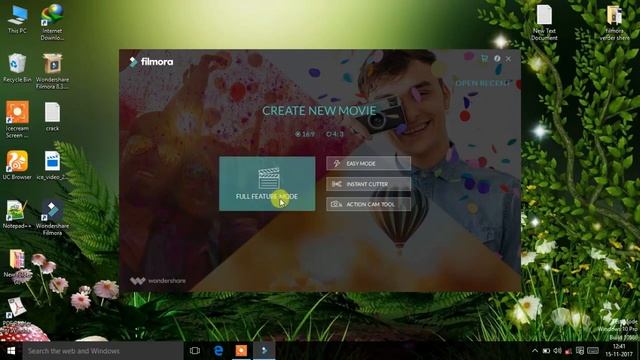Click the Filmora info help icon
This screenshot has height=360, width=640.
click(497, 59)
